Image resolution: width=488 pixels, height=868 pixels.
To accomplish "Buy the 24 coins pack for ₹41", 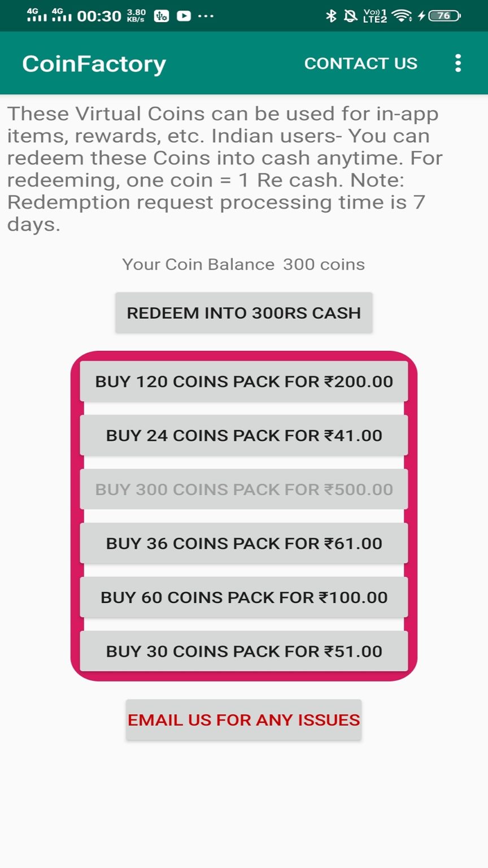I will [244, 435].
